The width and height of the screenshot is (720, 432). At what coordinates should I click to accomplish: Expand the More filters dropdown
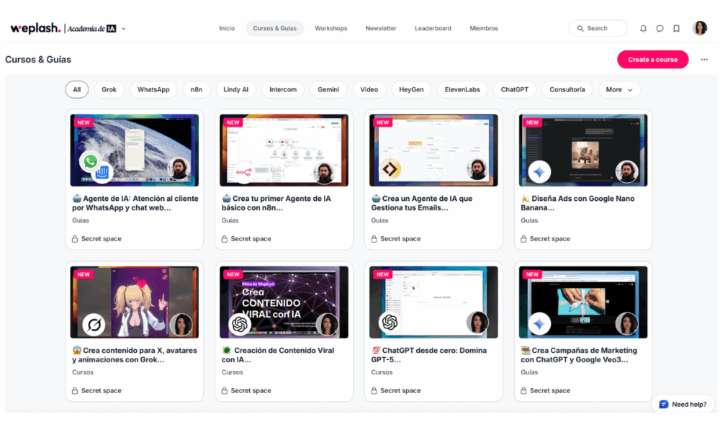tap(619, 89)
